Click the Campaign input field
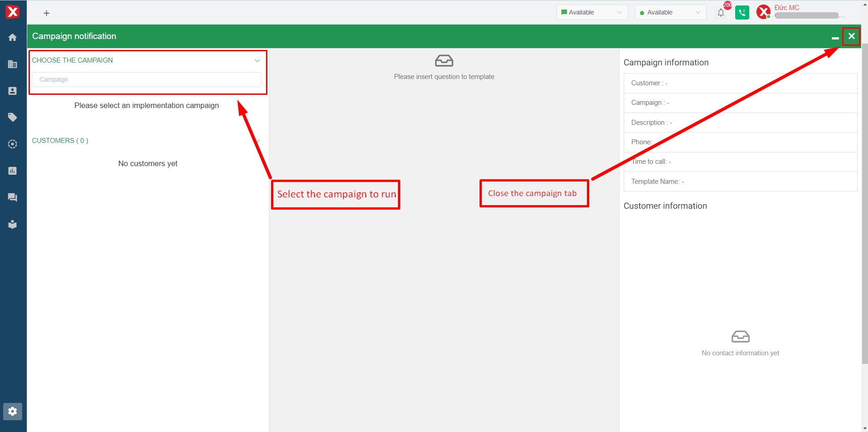This screenshot has width=868, height=432. coord(146,79)
